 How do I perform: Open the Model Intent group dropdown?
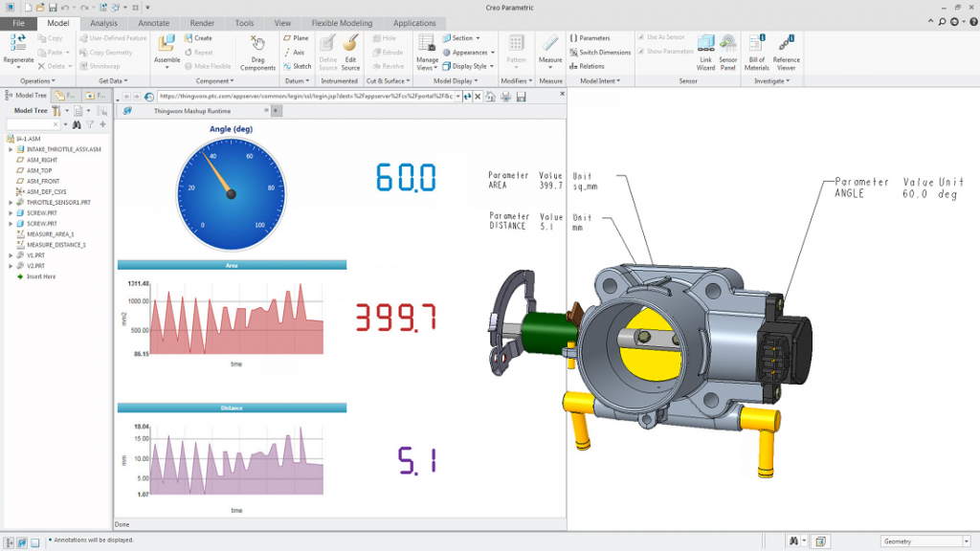pos(600,81)
